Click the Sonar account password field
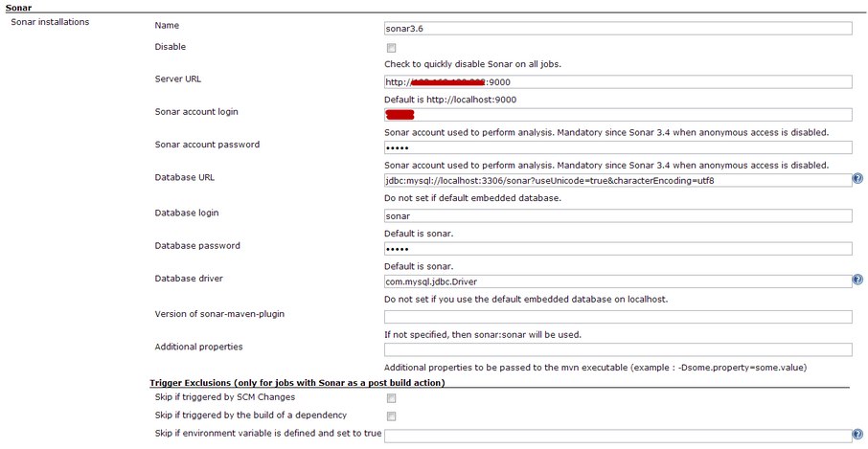The width and height of the screenshot is (868, 449). 618,147
